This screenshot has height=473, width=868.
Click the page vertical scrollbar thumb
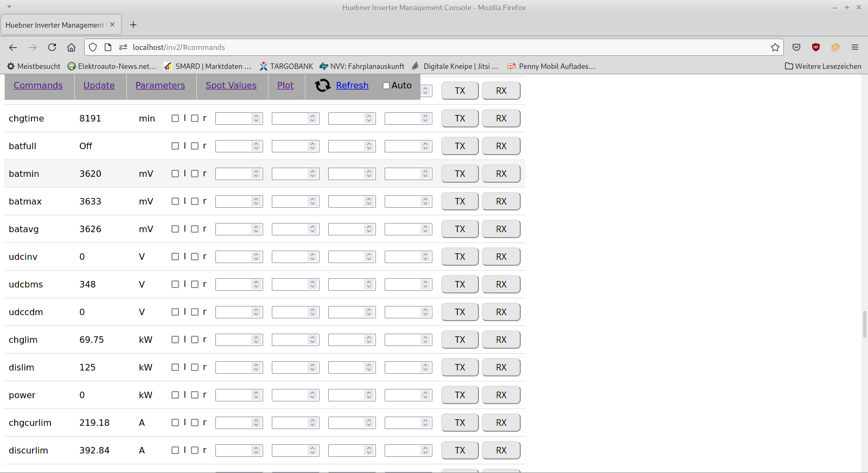coord(864,324)
